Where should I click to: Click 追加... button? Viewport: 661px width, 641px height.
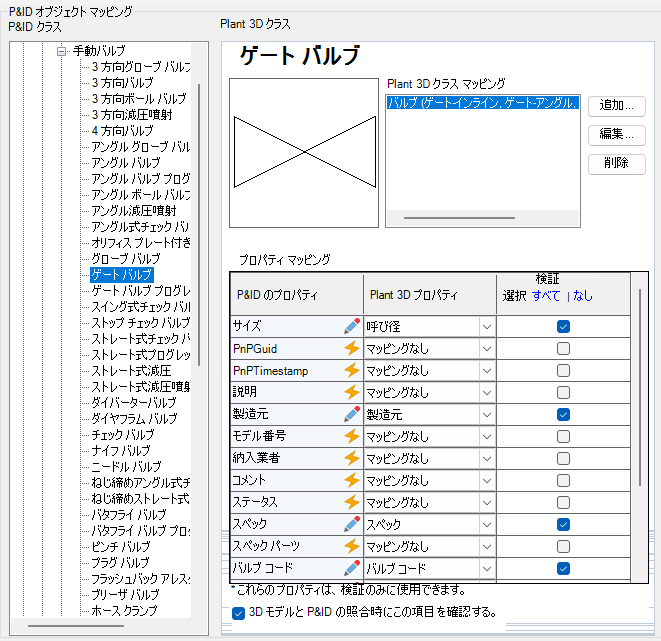pyautogui.click(x=616, y=105)
